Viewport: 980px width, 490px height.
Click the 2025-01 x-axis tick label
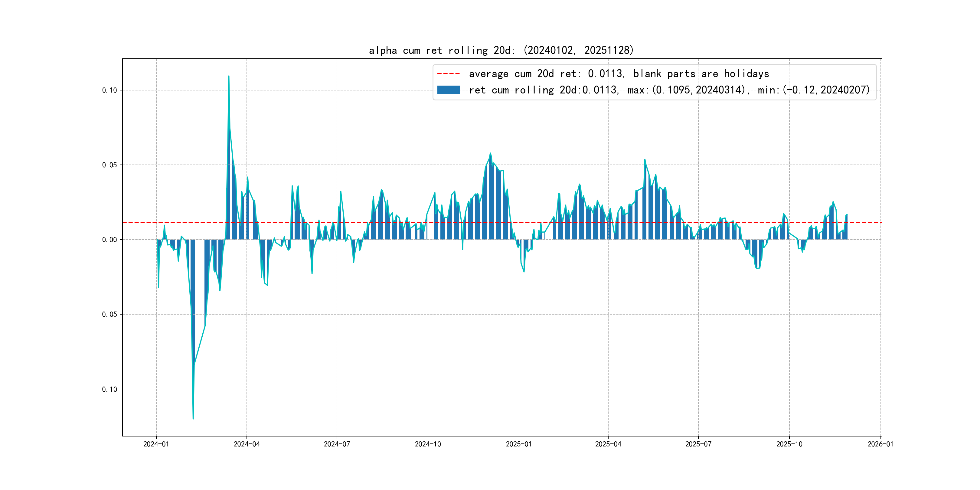pyautogui.click(x=518, y=444)
